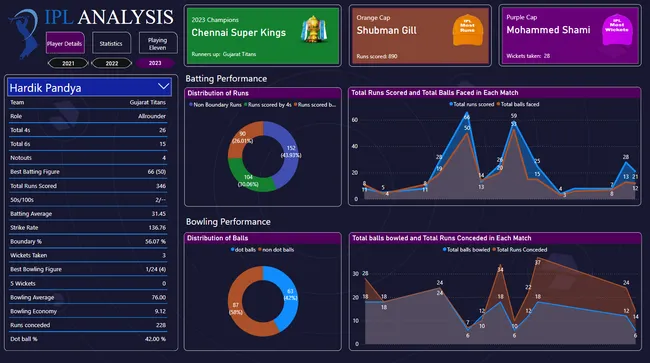650x363 pixels.
Task: Click the IPL trophy icon
Action: click(x=314, y=30)
